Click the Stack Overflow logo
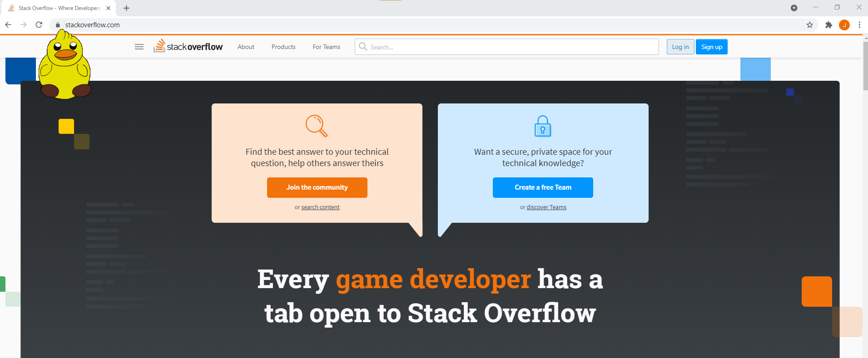 pyautogui.click(x=188, y=46)
